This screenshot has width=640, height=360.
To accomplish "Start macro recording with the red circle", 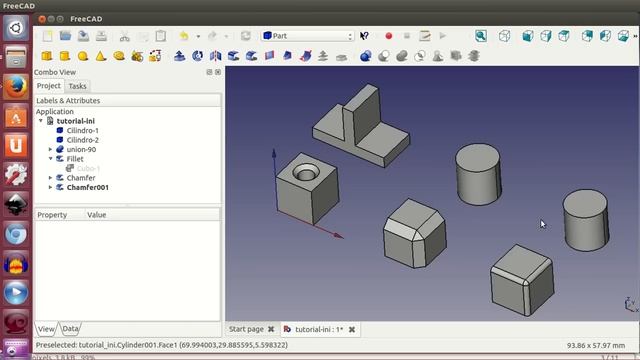I will click(x=389, y=36).
